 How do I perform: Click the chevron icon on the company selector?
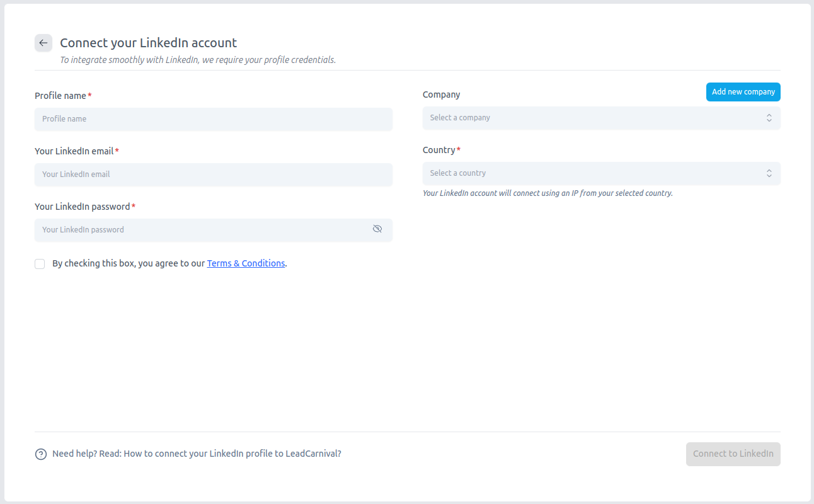[769, 118]
